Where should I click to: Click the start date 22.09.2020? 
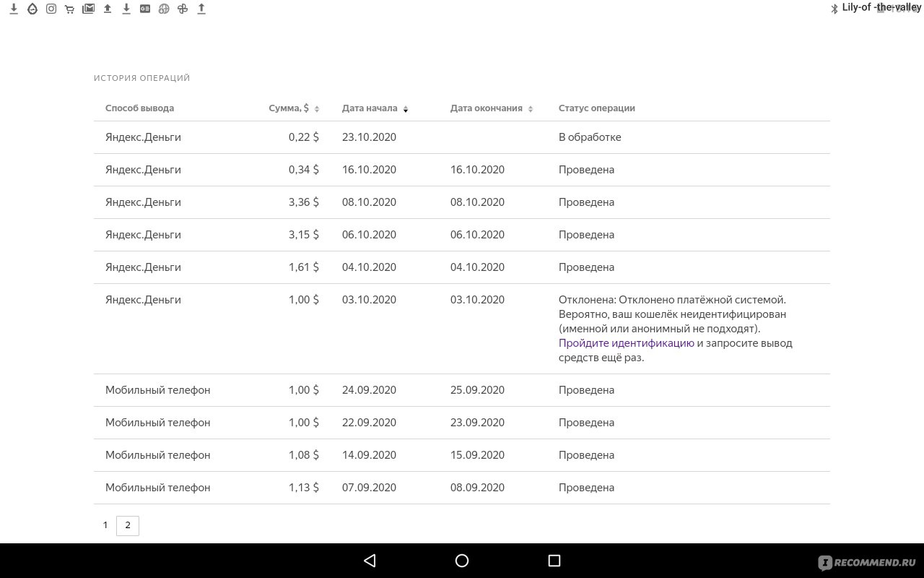point(369,423)
